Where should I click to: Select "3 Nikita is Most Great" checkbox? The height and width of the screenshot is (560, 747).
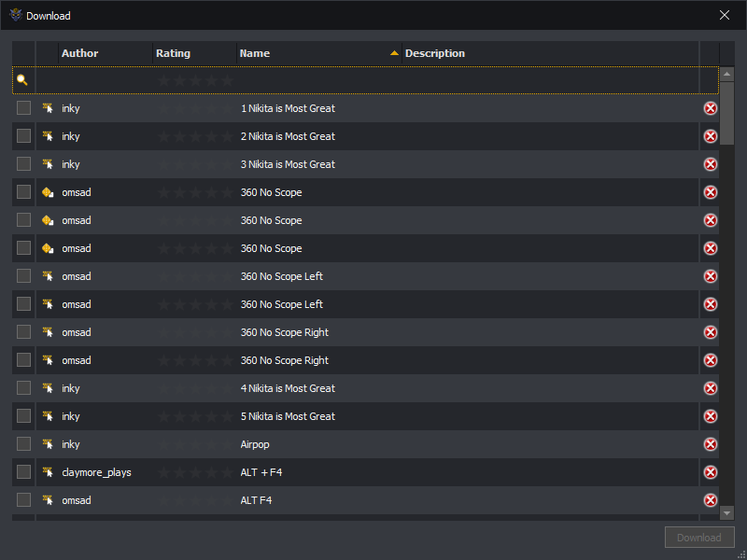[x=24, y=164]
